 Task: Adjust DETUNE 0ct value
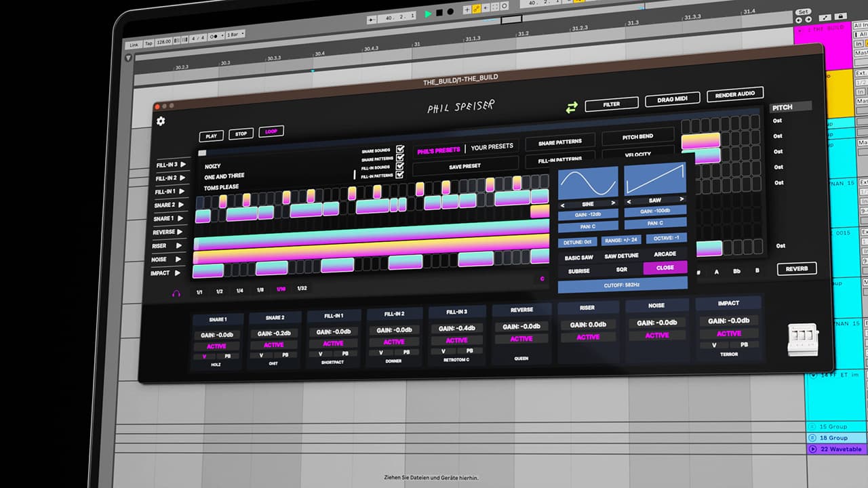point(578,242)
